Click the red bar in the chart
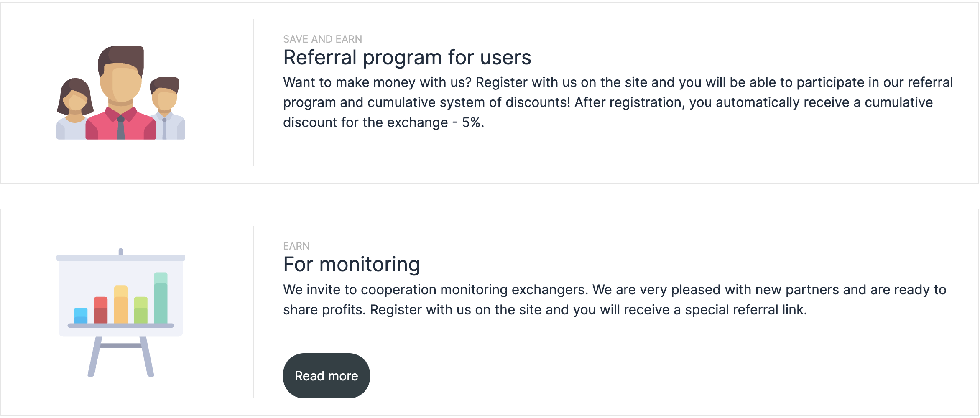The height and width of the screenshot is (418, 980). 101,310
